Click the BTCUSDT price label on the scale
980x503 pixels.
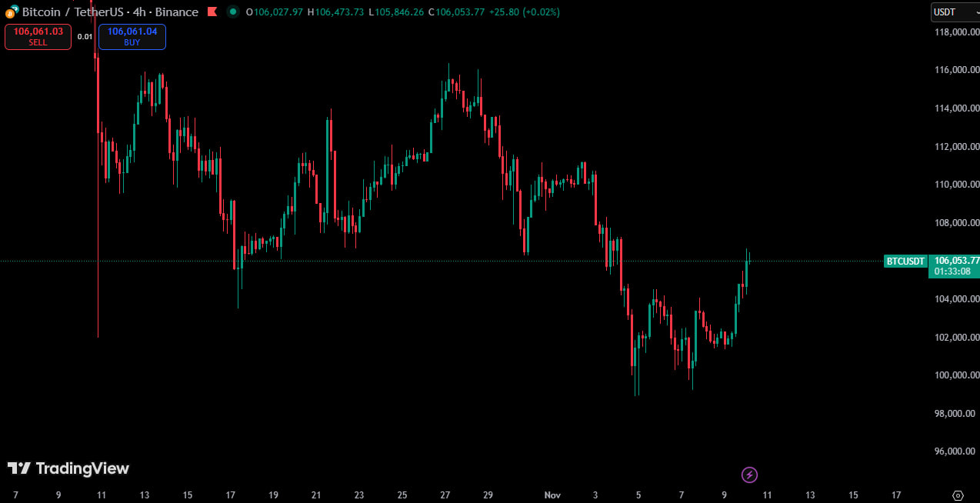coord(905,261)
